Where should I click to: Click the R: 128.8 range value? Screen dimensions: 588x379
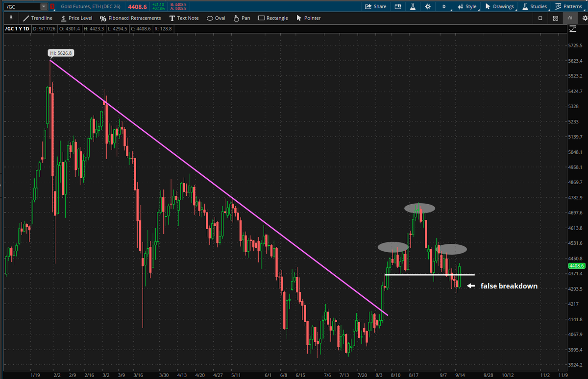[162, 29]
